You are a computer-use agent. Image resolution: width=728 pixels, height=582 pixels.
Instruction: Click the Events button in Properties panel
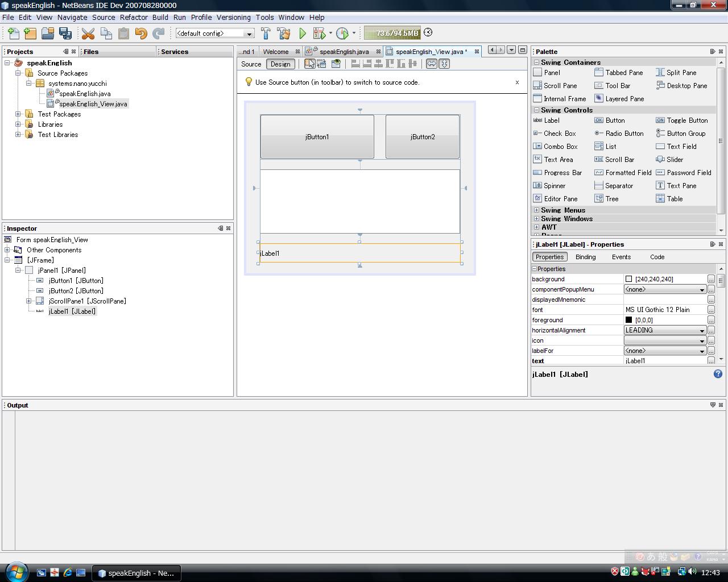pyautogui.click(x=621, y=257)
